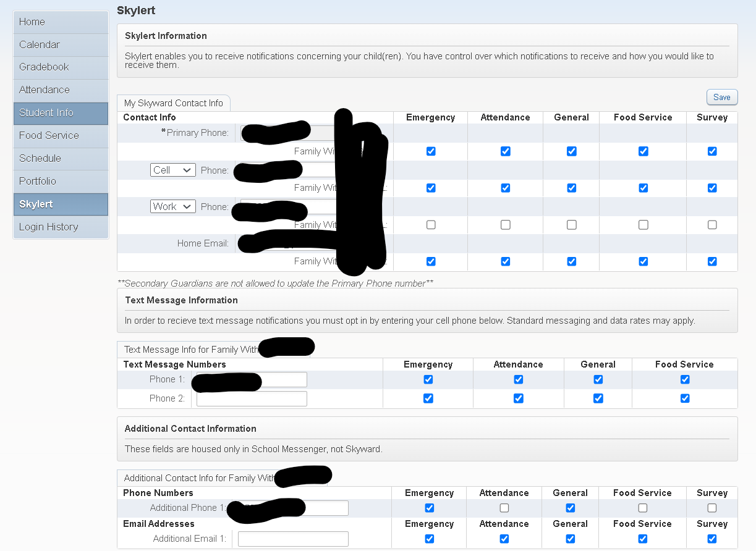Open the Work phone type dropdown
756x551 pixels.
pyautogui.click(x=173, y=206)
